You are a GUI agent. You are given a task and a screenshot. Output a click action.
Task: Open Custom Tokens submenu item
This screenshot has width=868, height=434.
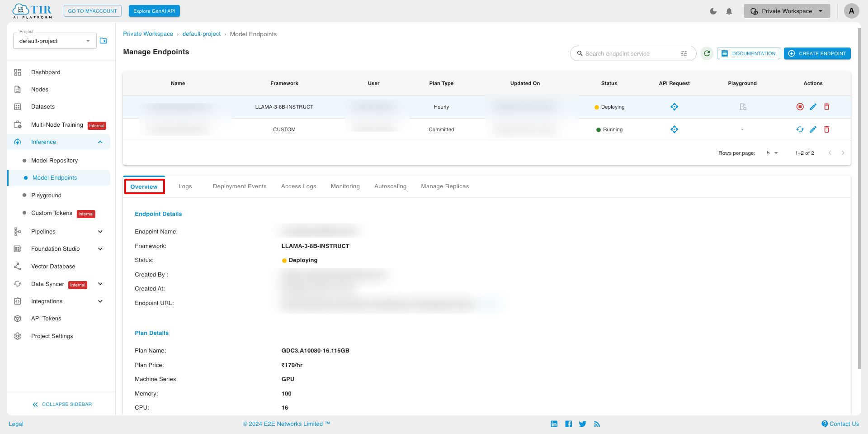coord(52,213)
